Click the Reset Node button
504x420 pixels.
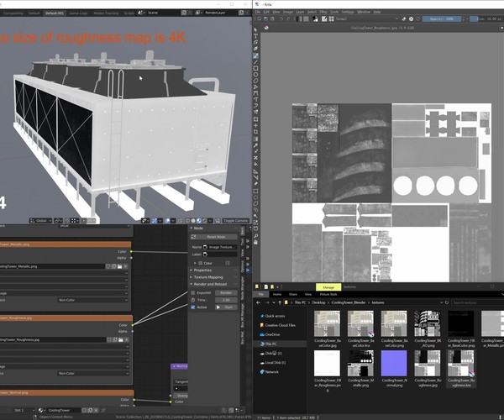click(216, 237)
